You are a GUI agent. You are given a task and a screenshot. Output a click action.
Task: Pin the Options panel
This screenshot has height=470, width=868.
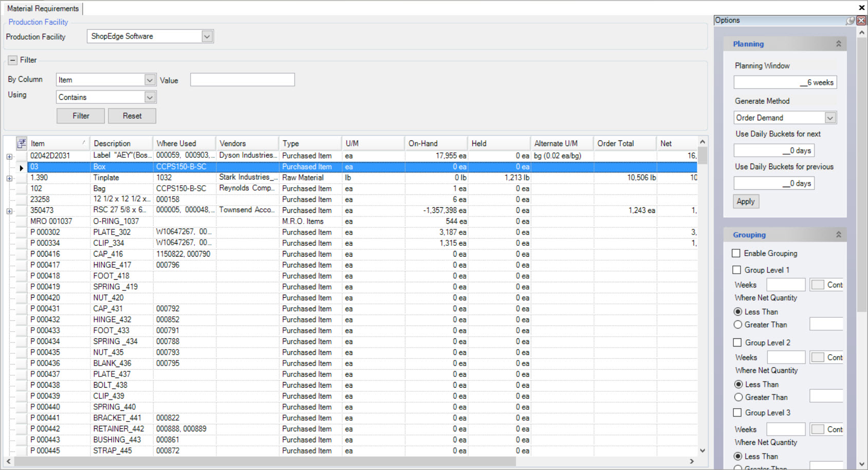pos(851,21)
